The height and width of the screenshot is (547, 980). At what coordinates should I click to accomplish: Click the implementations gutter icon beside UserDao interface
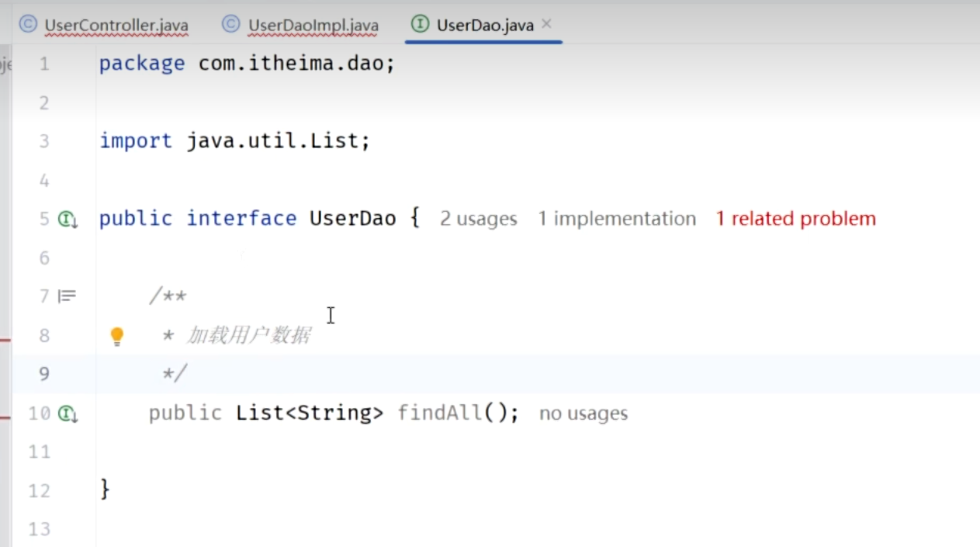coord(68,220)
